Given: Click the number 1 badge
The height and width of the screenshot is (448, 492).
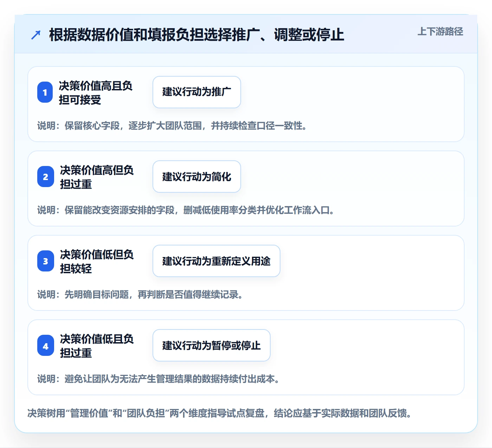Looking at the screenshot, I should [45, 92].
